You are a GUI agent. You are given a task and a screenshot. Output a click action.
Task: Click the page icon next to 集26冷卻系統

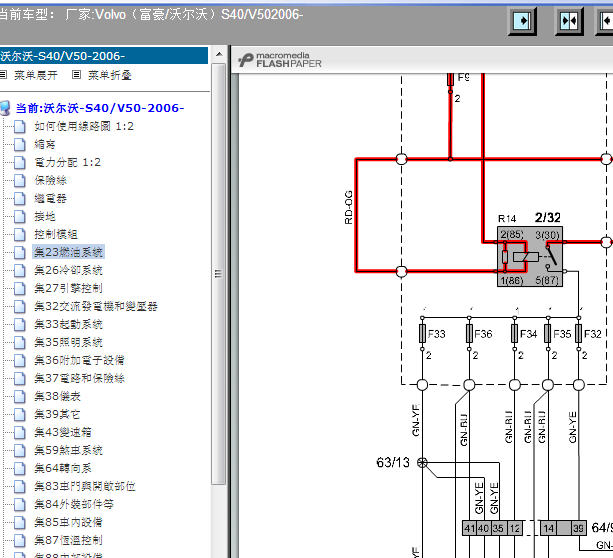tap(20, 270)
